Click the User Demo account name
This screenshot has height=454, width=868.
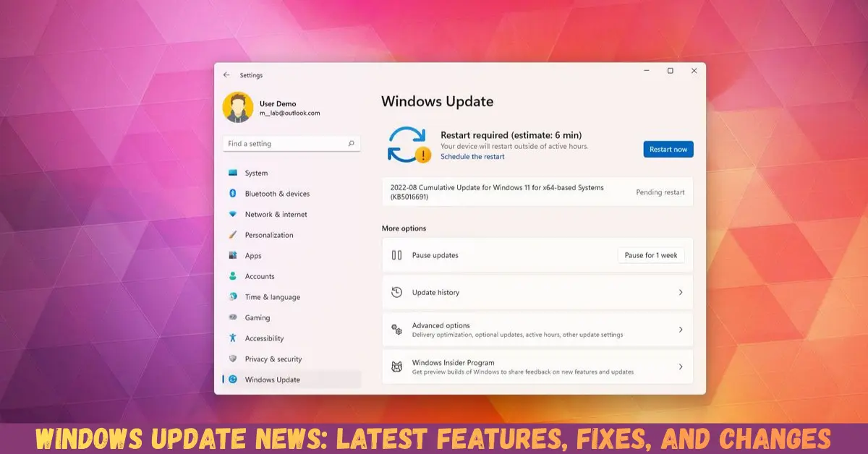tap(278, 103)
